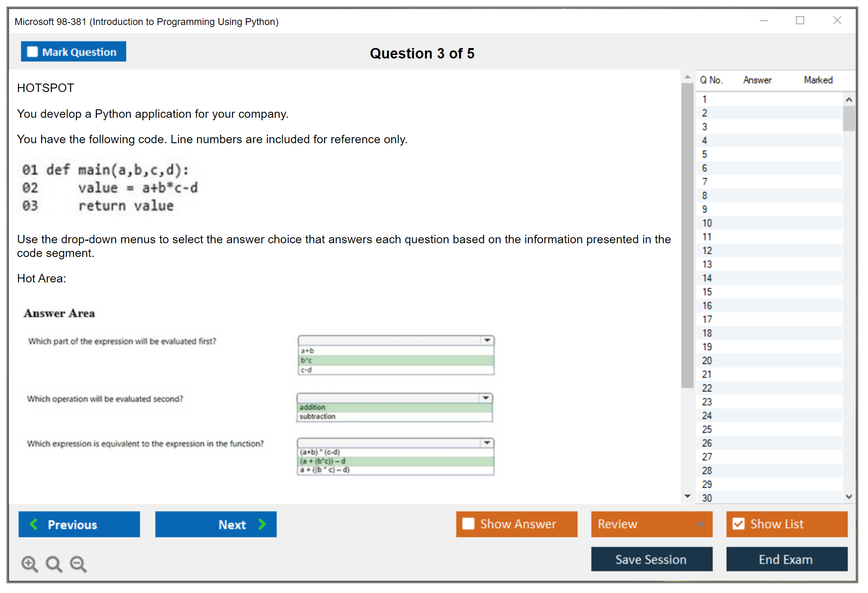The width and height of the screenshot is (868, 593).
Task: Click the zoom in magnifier icon
Action: [29, 564]
